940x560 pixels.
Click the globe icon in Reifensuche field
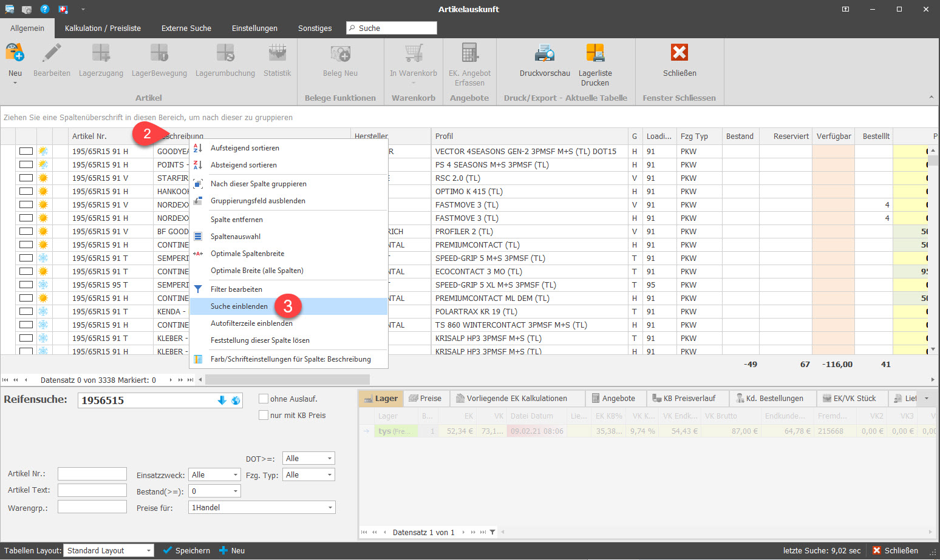click(236, 400)
